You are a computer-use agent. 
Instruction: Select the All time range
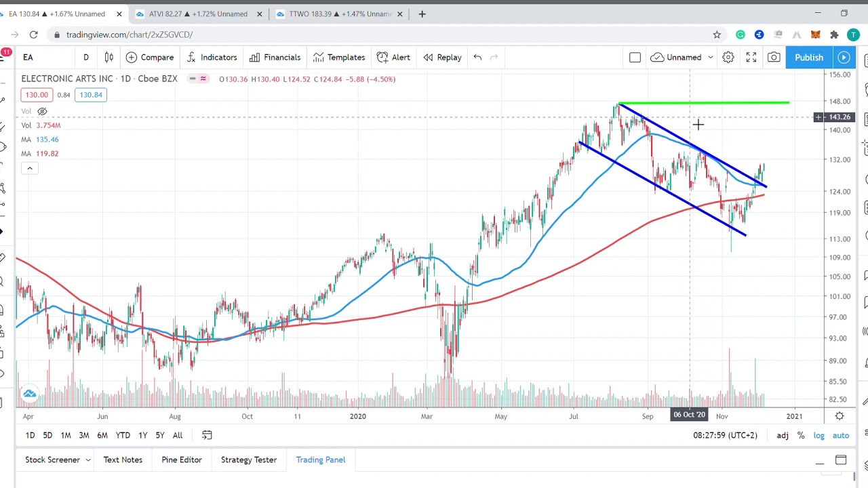click(x=178, y=435)
